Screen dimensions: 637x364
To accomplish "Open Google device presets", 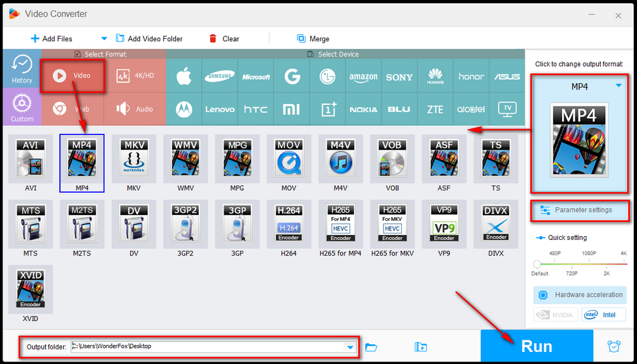I will [292, 76].
